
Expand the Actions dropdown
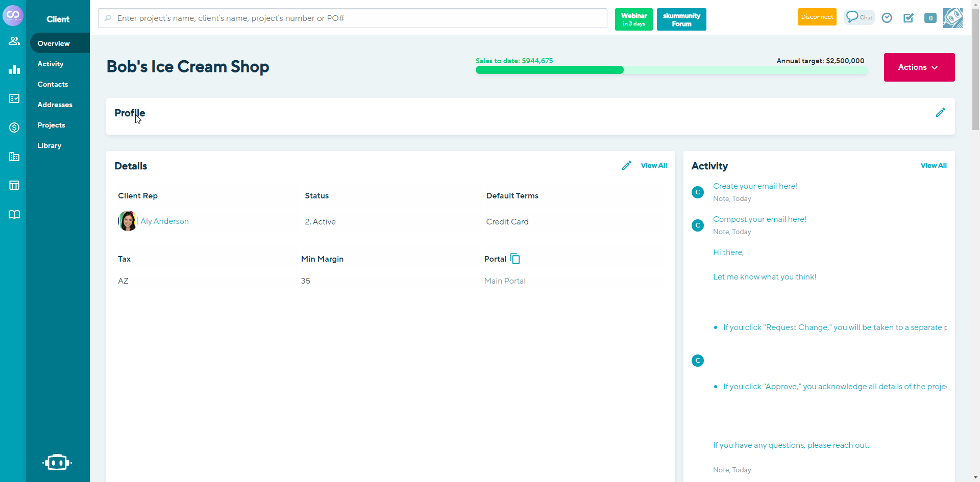click(x=918, y=67)
